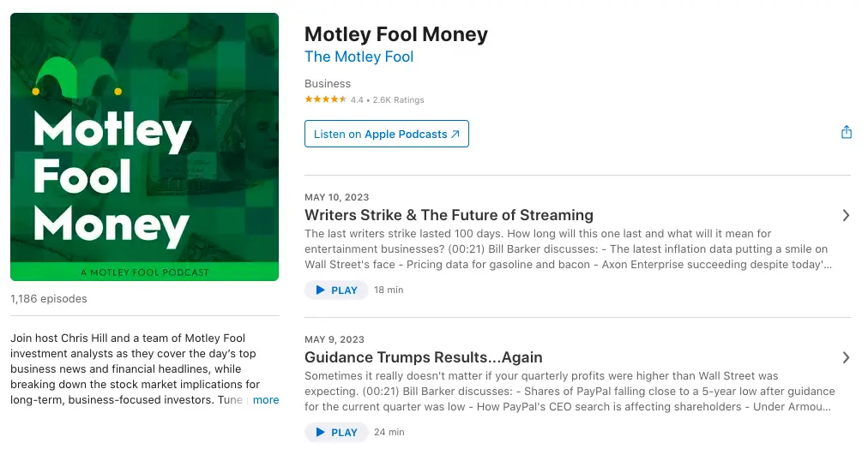Click the jester hat logo in artwork
Screen dimensions: 868x449
pos(77,77)
